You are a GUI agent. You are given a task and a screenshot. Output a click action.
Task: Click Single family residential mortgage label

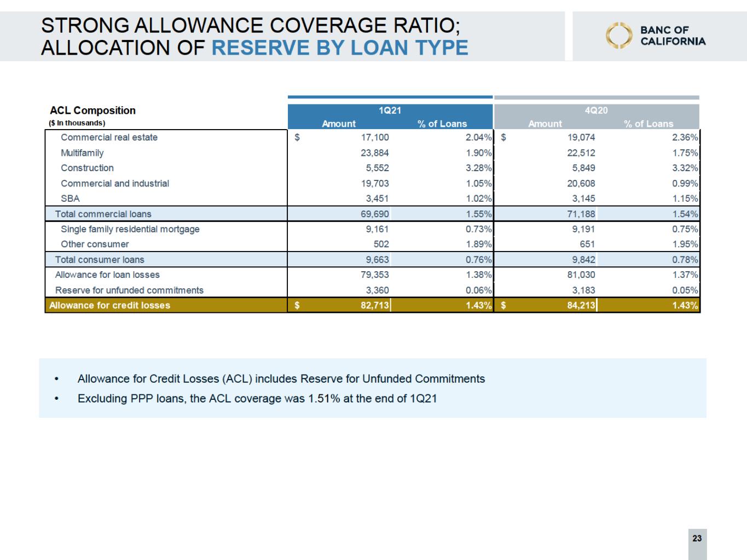pos(130,229)
